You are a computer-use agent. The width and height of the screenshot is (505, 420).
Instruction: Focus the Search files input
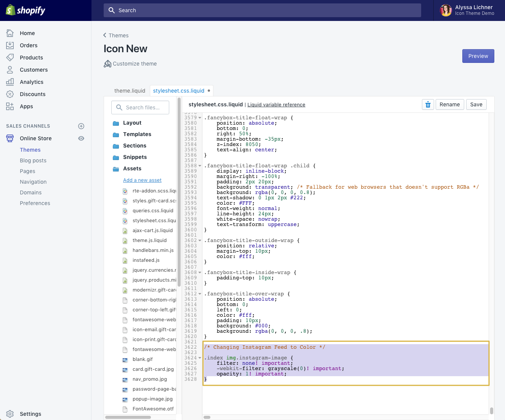tap(143, 107)
